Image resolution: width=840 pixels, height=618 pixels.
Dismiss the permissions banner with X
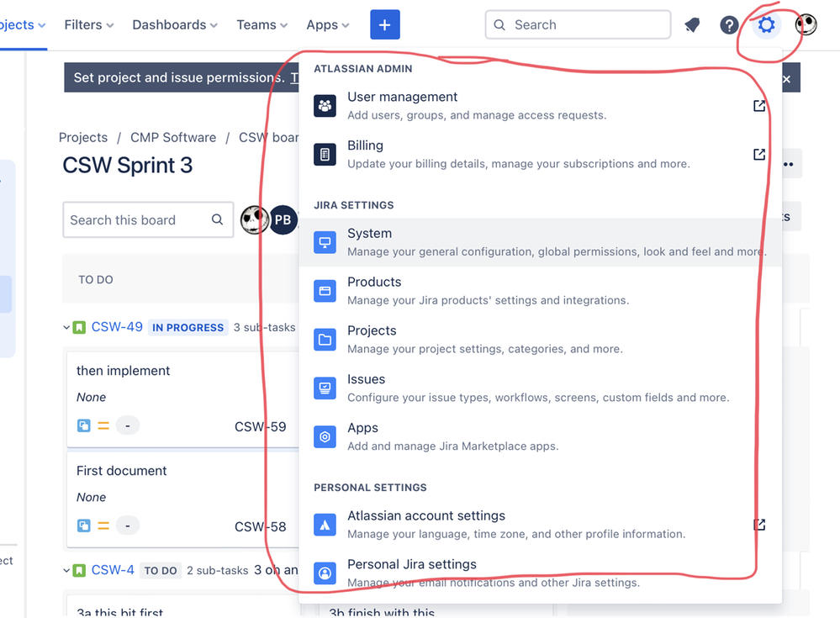pos(786,79)
